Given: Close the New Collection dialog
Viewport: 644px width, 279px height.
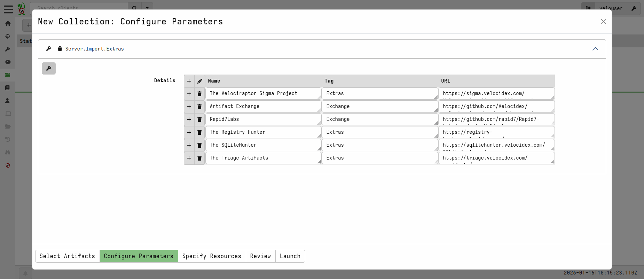Looking at the screenshot, I should (x=604, y=22).
